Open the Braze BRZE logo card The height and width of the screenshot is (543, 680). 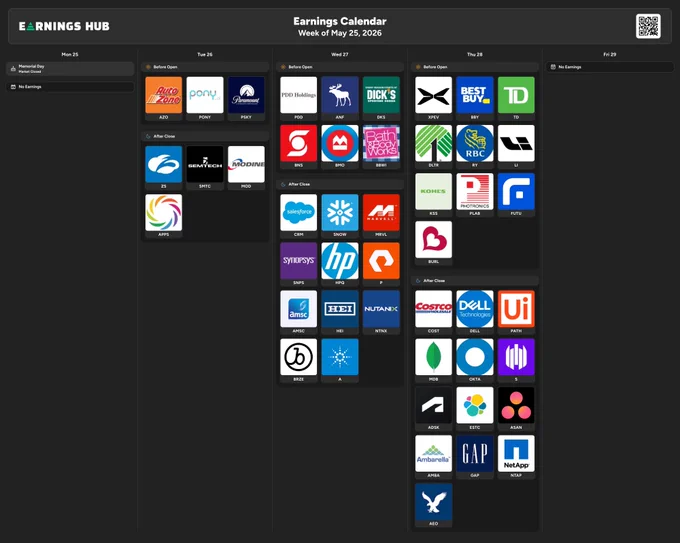(298, 357)
